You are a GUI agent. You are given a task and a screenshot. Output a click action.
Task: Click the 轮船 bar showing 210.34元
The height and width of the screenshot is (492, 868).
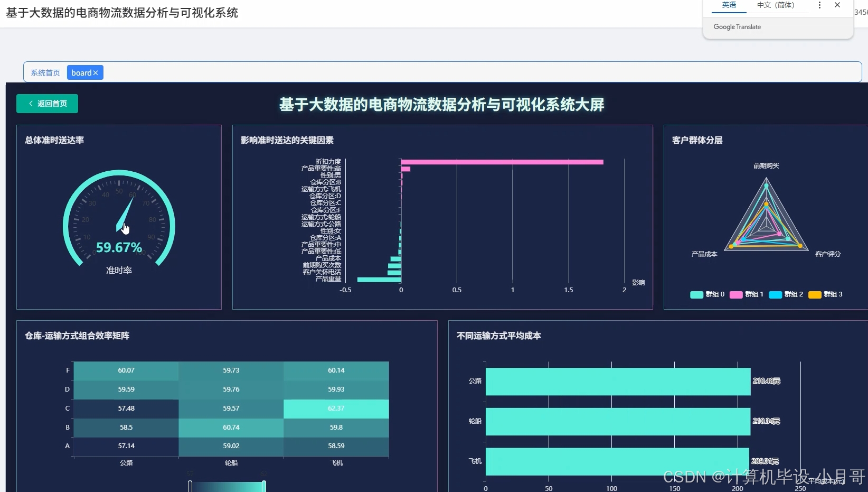click(618, 421)
